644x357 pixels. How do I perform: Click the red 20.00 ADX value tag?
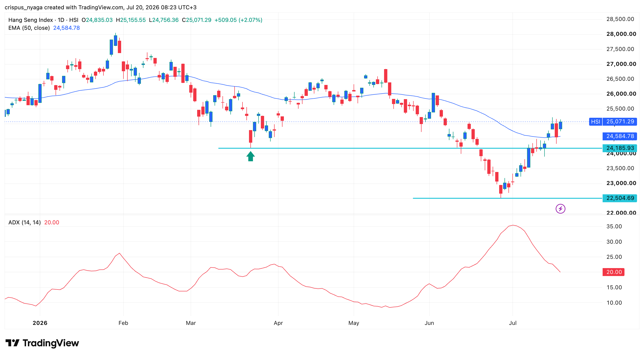click(x=614, y=272)
